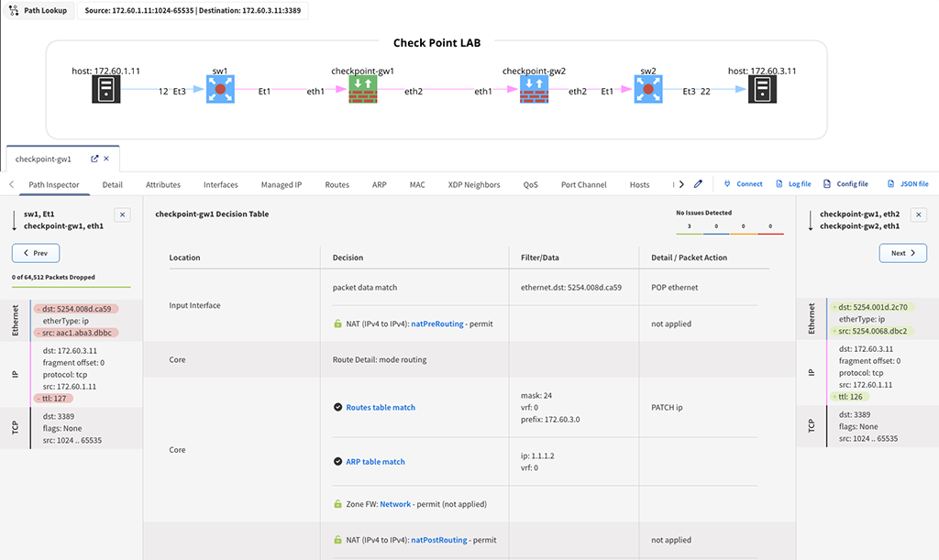The width and height of the screenshot is (939, 560).
Task: Click the sw1 switch icon
Action: [220, 89]
